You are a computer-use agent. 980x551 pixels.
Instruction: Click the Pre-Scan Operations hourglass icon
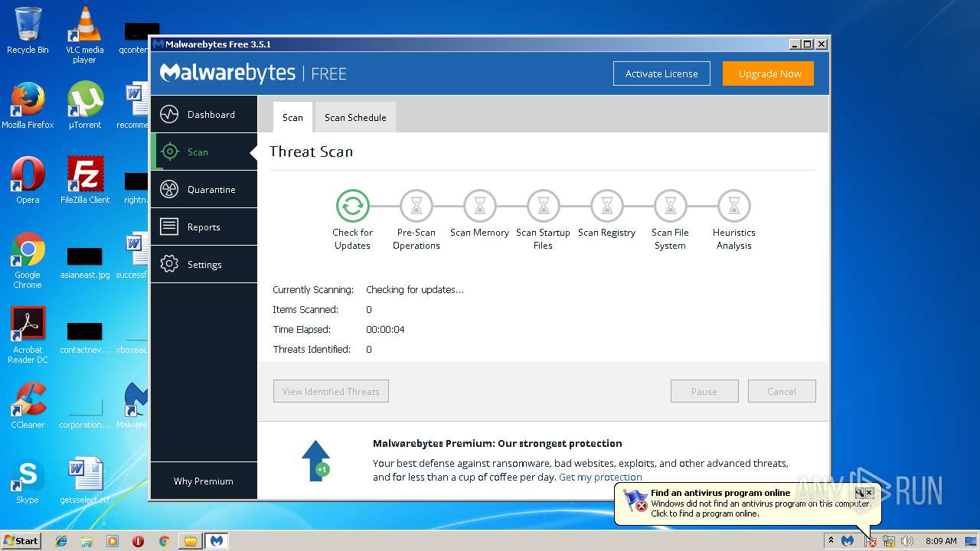[x=416, y=206]
